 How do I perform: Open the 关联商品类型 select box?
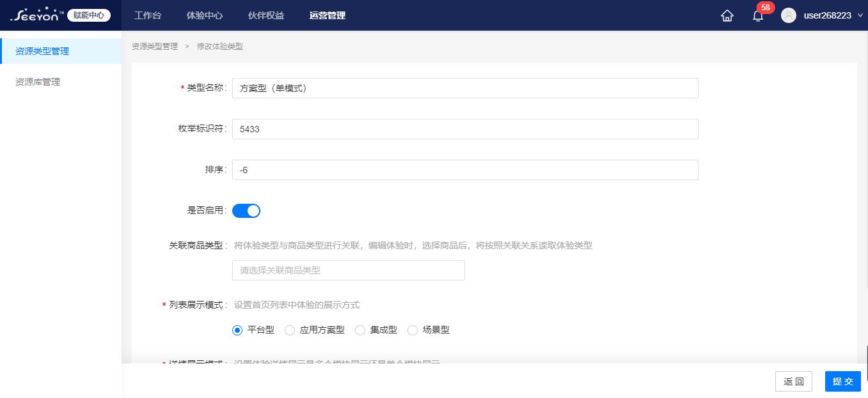point(349,270)
